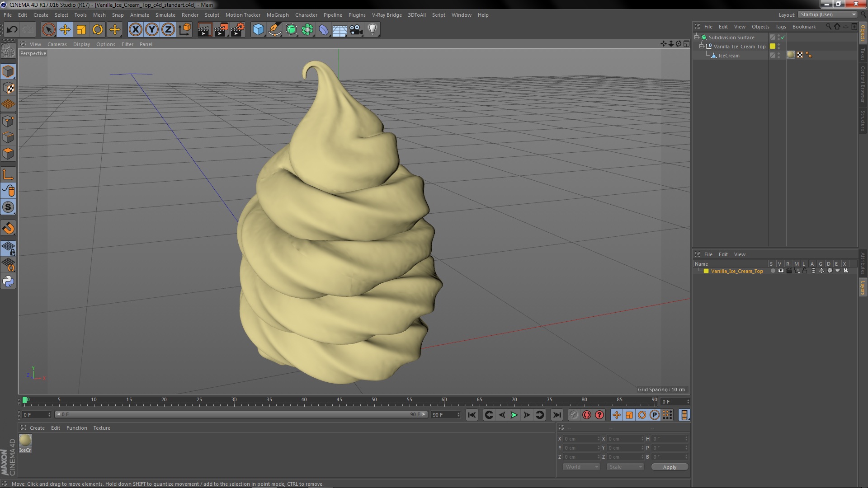This screenshot has height=488, width=868.
Task: Add a Light object
Action: pos(372,30)
